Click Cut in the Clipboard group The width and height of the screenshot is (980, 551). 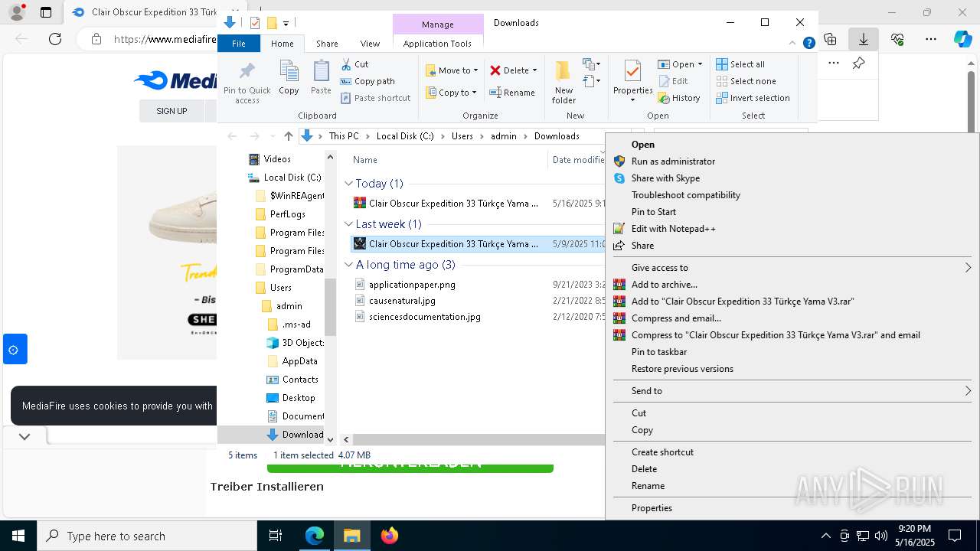[x=354, y=64]
